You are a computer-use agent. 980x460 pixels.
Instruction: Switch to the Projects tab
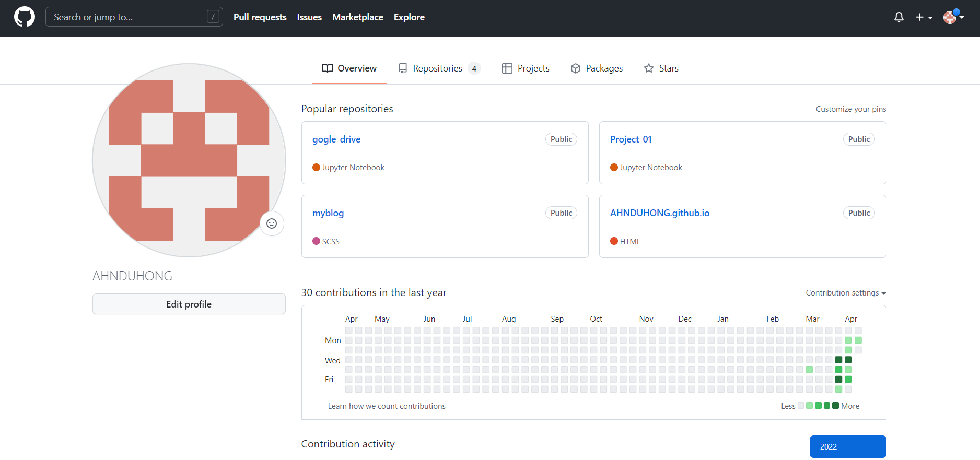(526, 68)
